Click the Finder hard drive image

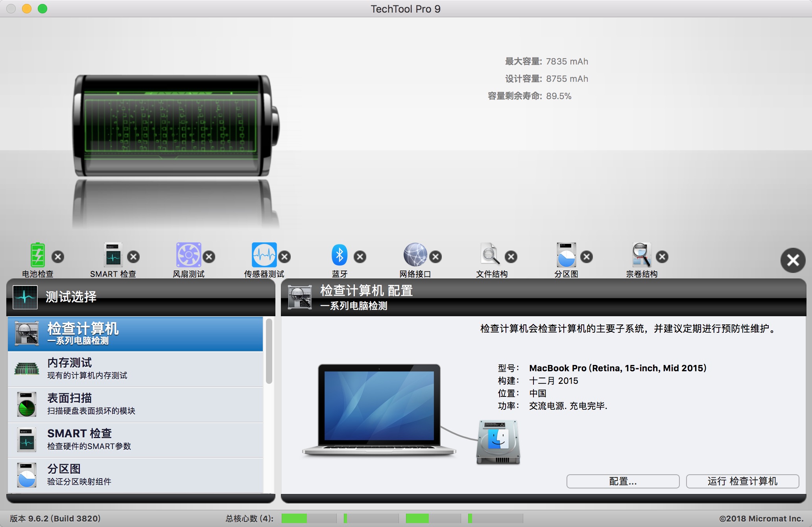click(498, 442)
